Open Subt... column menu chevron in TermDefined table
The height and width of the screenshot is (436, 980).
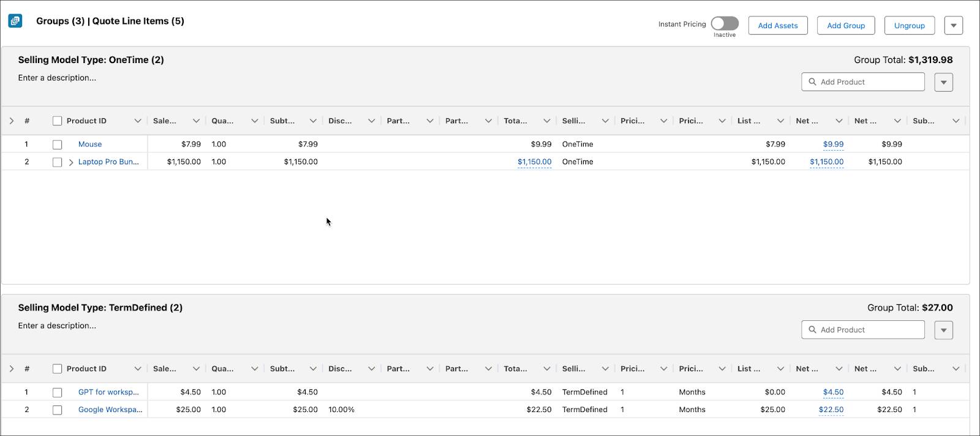pyautogui.click(x=313, y=369)
